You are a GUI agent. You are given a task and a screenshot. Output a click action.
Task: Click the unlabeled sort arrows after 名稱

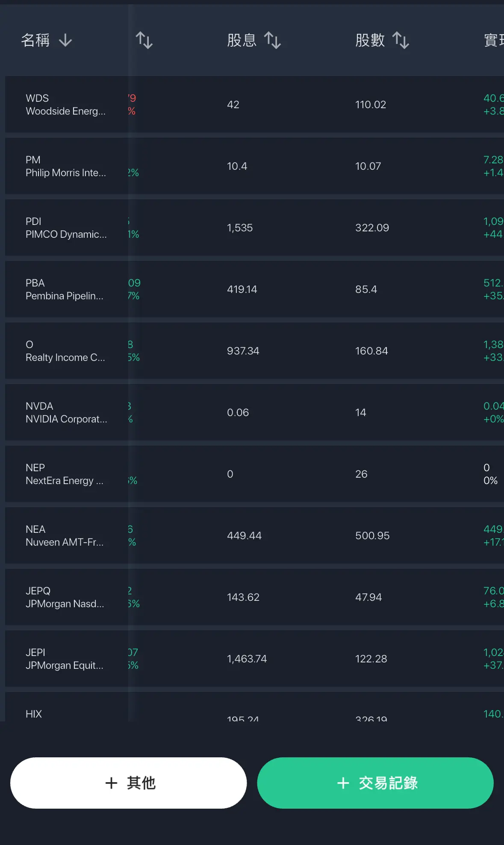point(144,40)
